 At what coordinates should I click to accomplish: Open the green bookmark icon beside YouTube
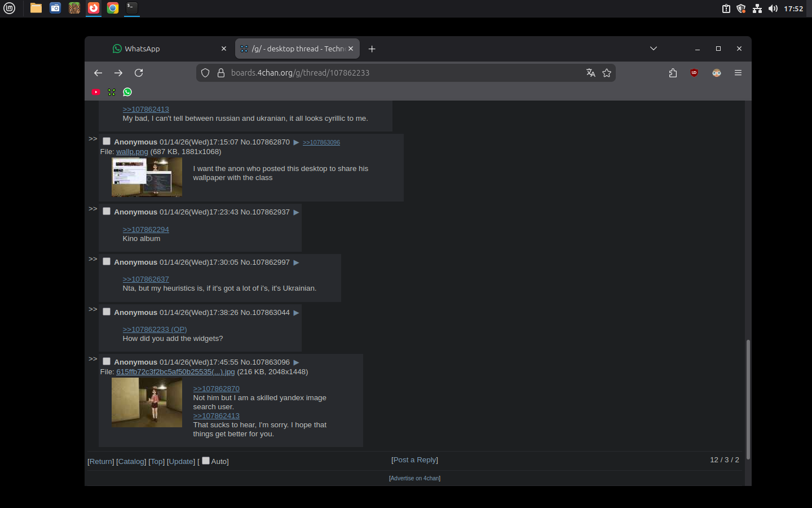(x=112, y=92)
